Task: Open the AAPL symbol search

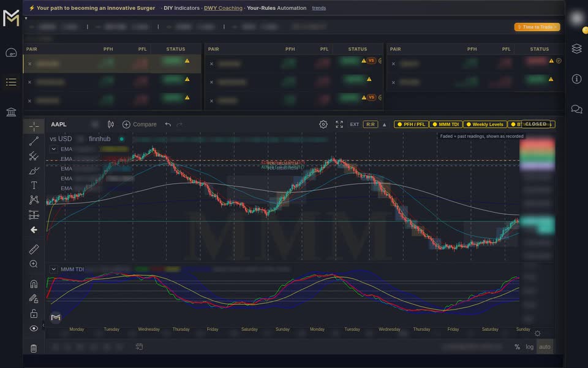Action: coord(59,125)
